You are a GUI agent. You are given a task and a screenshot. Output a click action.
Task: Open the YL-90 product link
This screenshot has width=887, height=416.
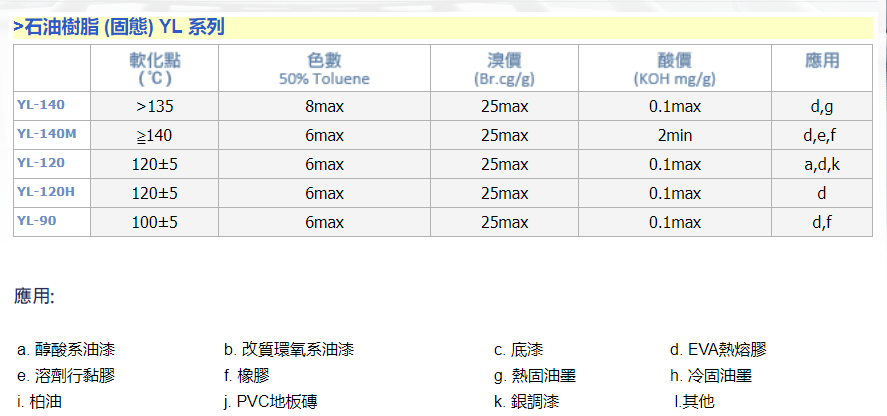(x=37, y=220)
